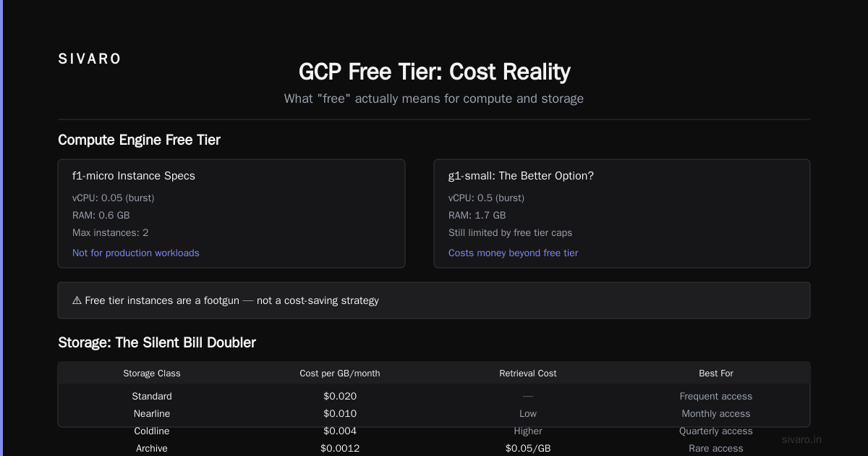Select 'RAM: 0.6 GB' text

pyautogui.click(x=101, y=216)
